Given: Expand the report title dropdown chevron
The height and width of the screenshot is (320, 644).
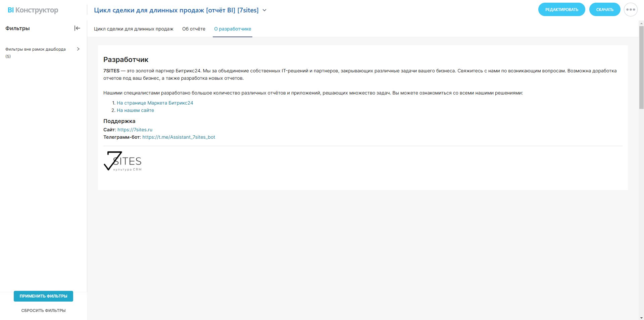Looking at the screenshot, I should pos(264,10).
